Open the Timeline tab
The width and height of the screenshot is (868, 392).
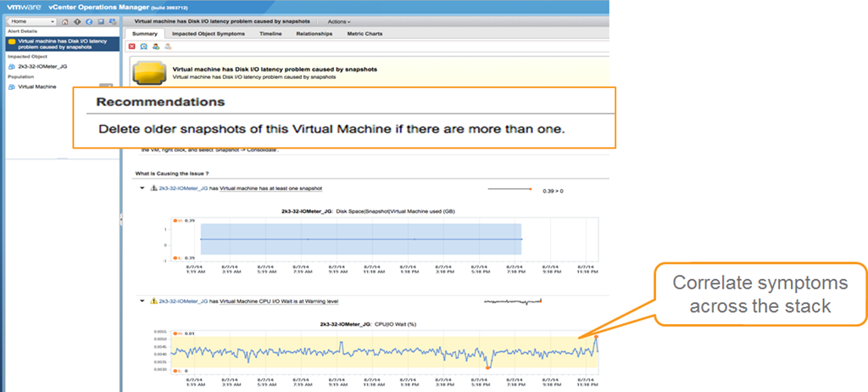tap(270, 34)
